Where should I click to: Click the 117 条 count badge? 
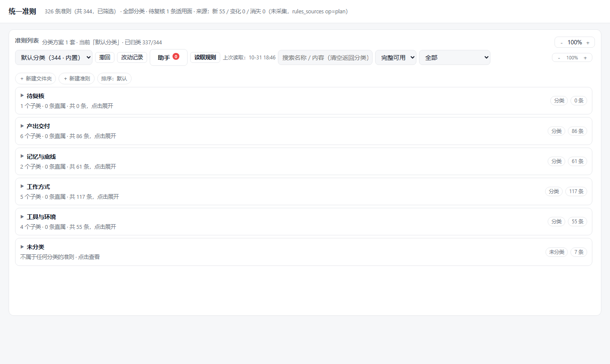point(576,191)
